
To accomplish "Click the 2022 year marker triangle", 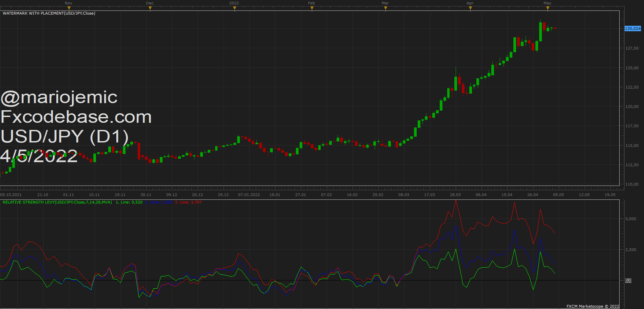I will tap(234, 8).
